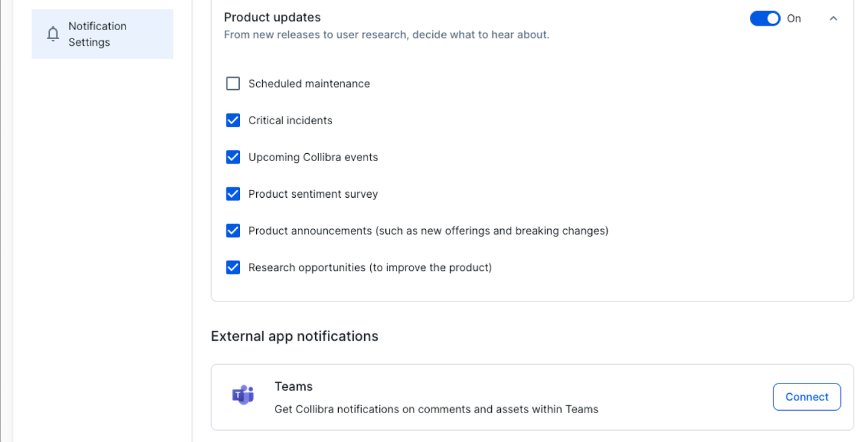Click the "Product announcements" label text
868x442 pixels.
point(428,231)
